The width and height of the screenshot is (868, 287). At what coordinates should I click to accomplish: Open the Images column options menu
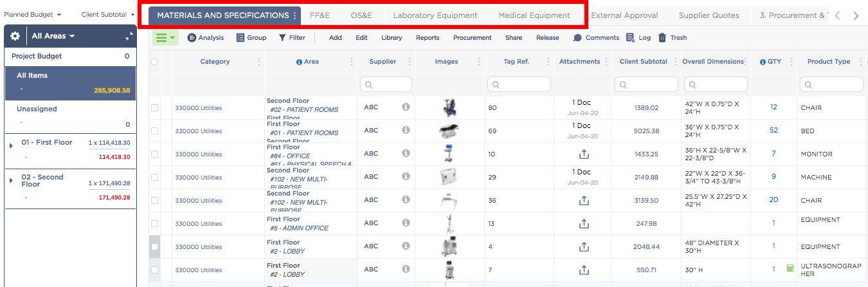tap(479, 62)
